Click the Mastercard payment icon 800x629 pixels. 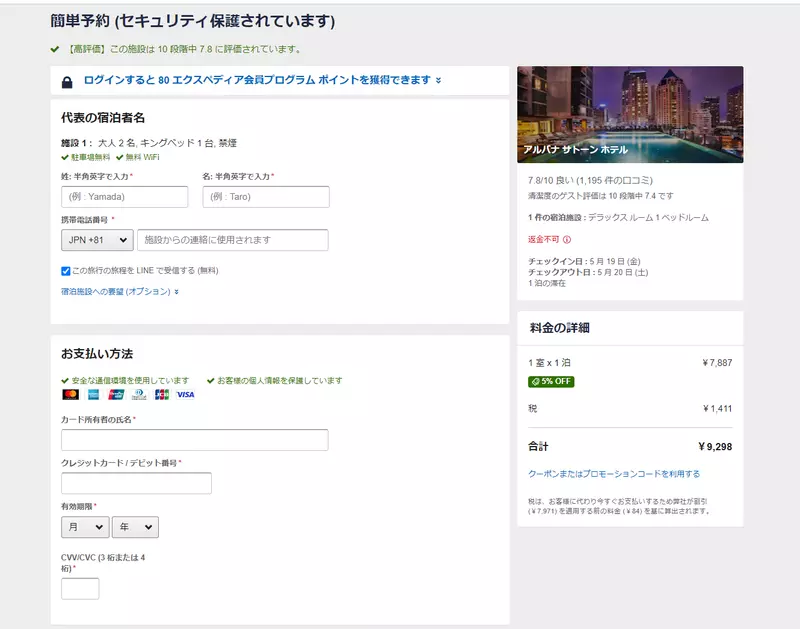70,394
